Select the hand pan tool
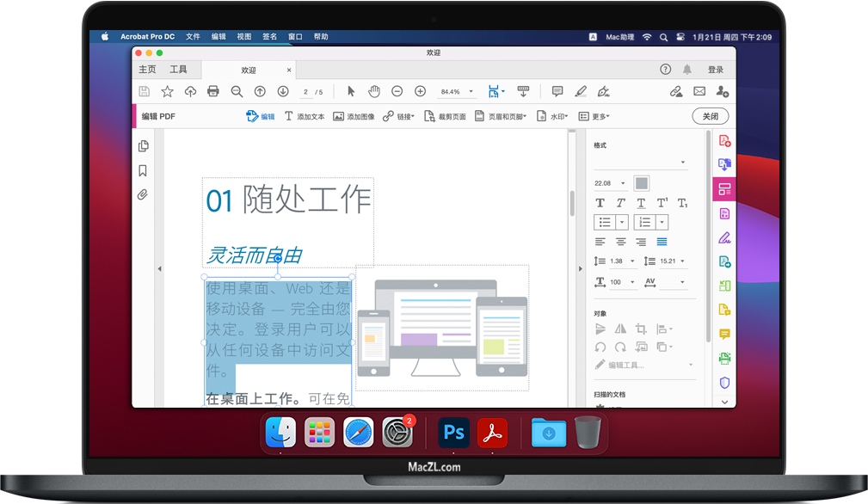 (x=374, y=91)
